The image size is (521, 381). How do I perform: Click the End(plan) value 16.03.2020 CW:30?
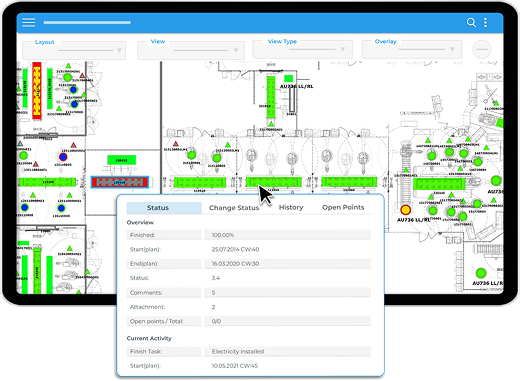click(235, 264)
